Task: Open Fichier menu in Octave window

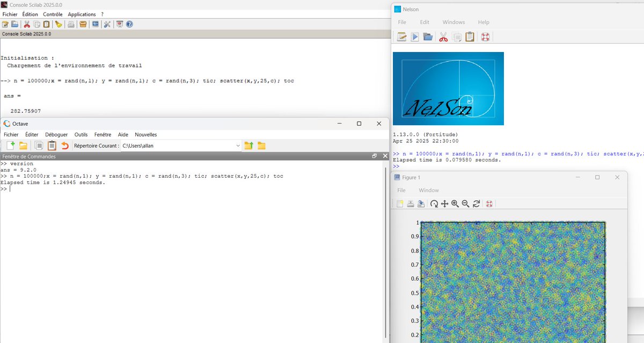Action: point(11,135)
